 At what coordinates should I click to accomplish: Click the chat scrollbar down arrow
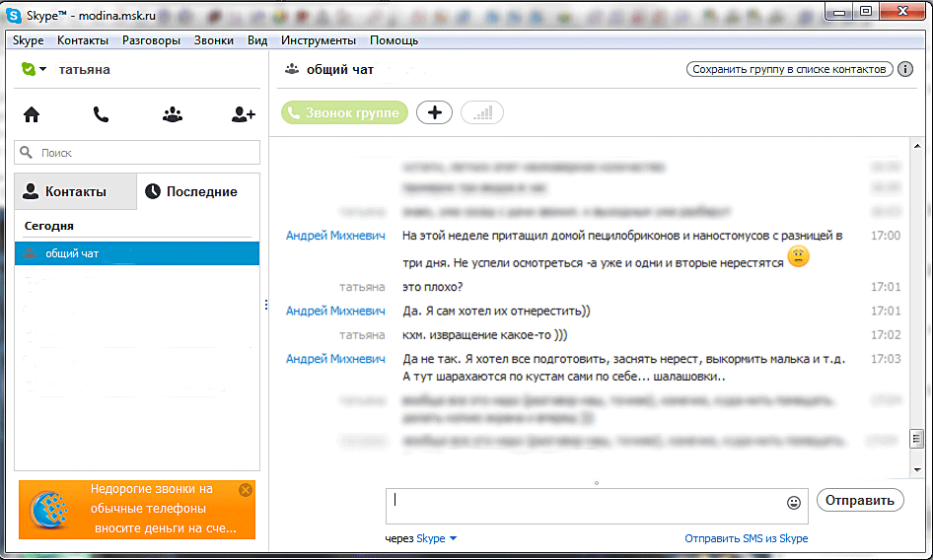tap(917, 469)
